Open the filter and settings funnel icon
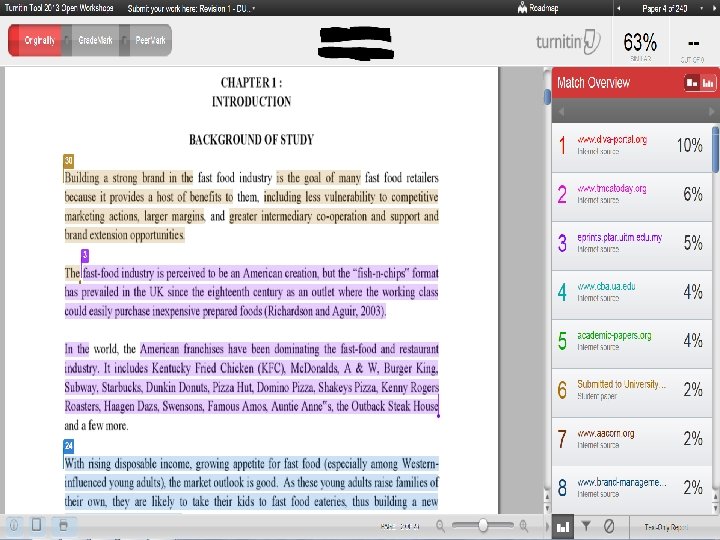Screen dimensions: 720x540 pos(586,526)
